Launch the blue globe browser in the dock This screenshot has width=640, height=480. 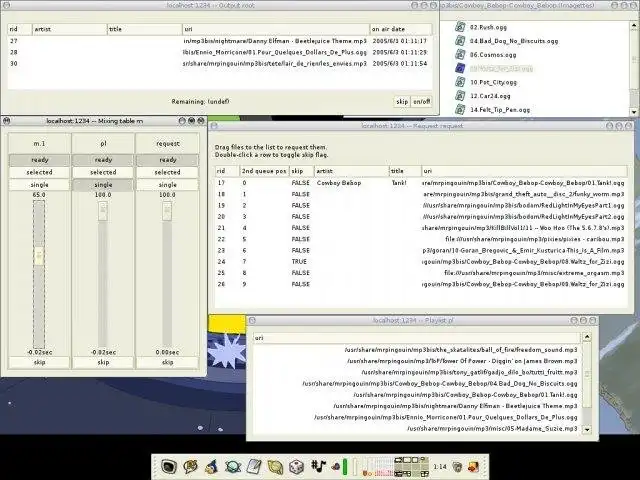point(233,466)
